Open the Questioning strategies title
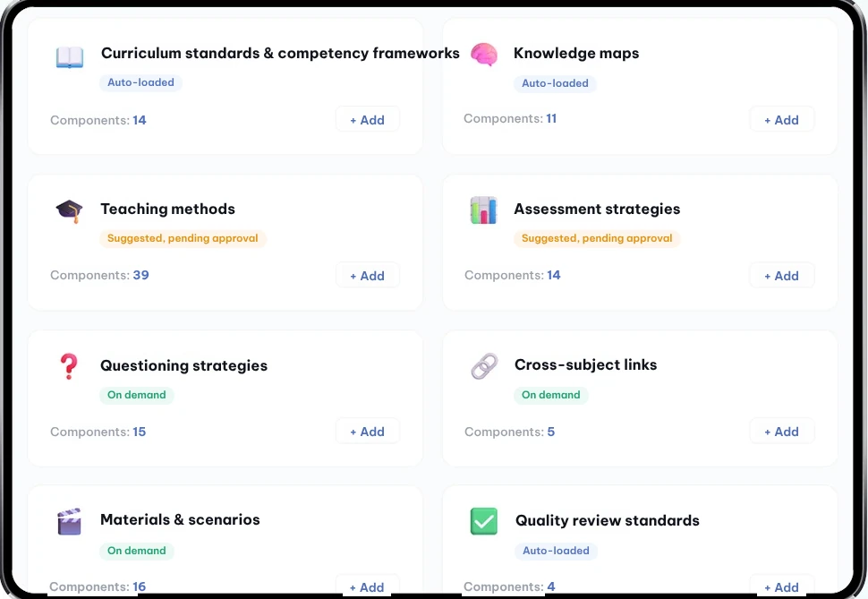 (x=183, y=365)
